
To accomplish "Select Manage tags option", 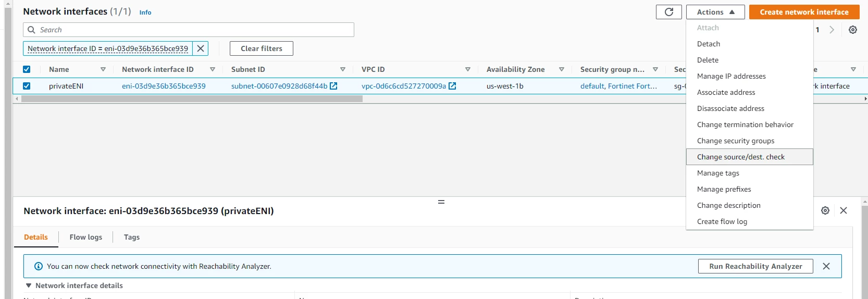I will (750, 173).
